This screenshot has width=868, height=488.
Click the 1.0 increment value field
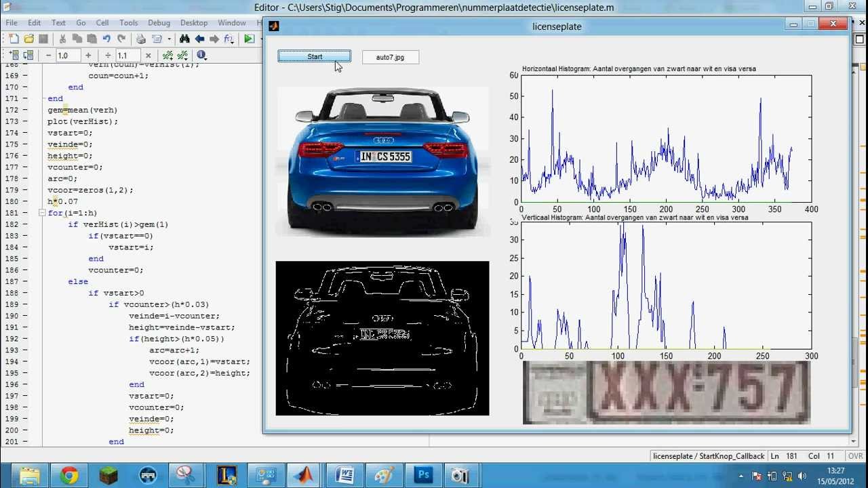pos(68,56)
